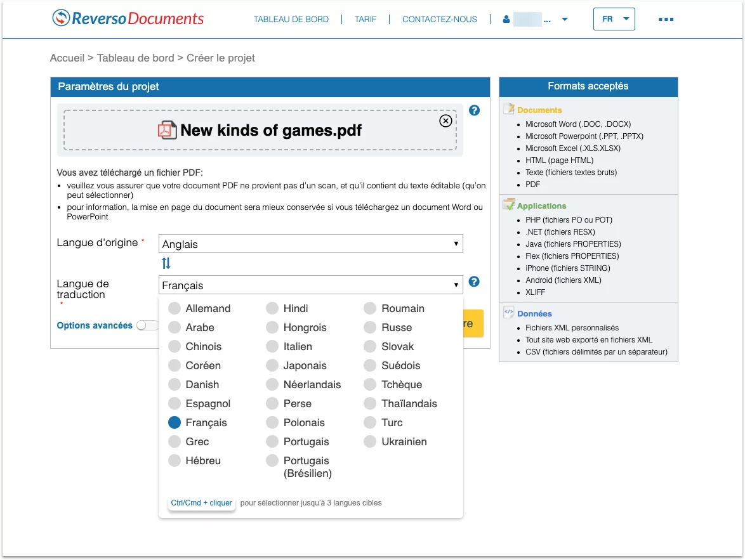Collapse the Langue de traduction dropdown
745x560 pixels.
311,285
